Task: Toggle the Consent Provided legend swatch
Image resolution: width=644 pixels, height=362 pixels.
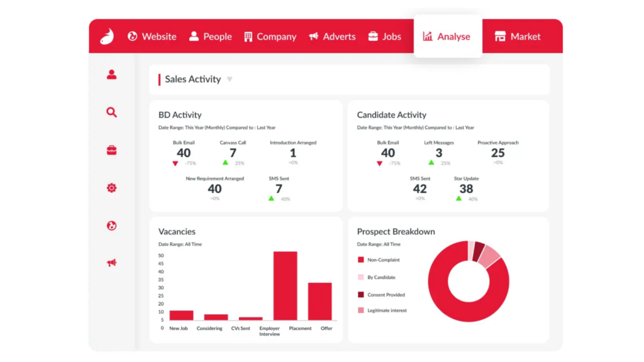Action: pyautogui.click(x=360, y=295)
